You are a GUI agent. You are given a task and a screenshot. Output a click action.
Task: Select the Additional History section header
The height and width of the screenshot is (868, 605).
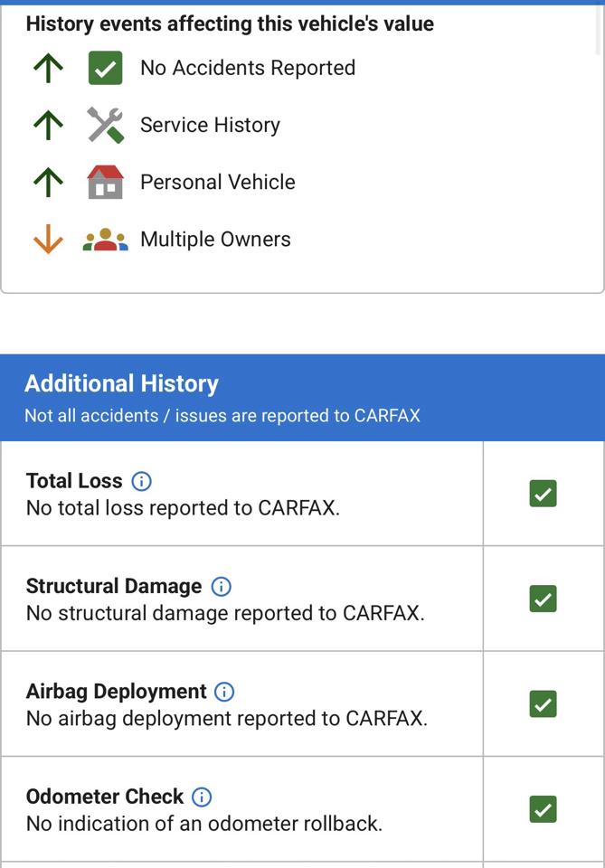(302, 398)
